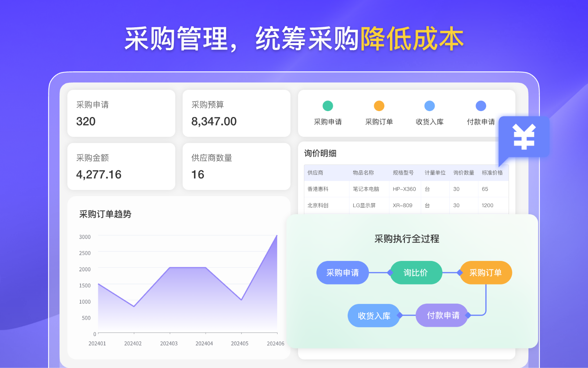Screen dimensions: 588x368
Task: Click the 202406 peak on trend chart
Action: point(277,236)
